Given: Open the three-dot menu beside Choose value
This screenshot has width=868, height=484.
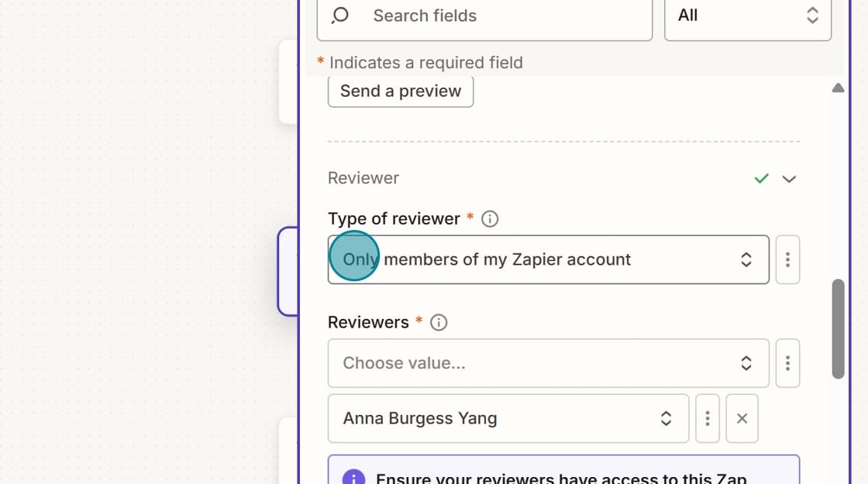Looking at the screenshot, I should pos(787,363).
